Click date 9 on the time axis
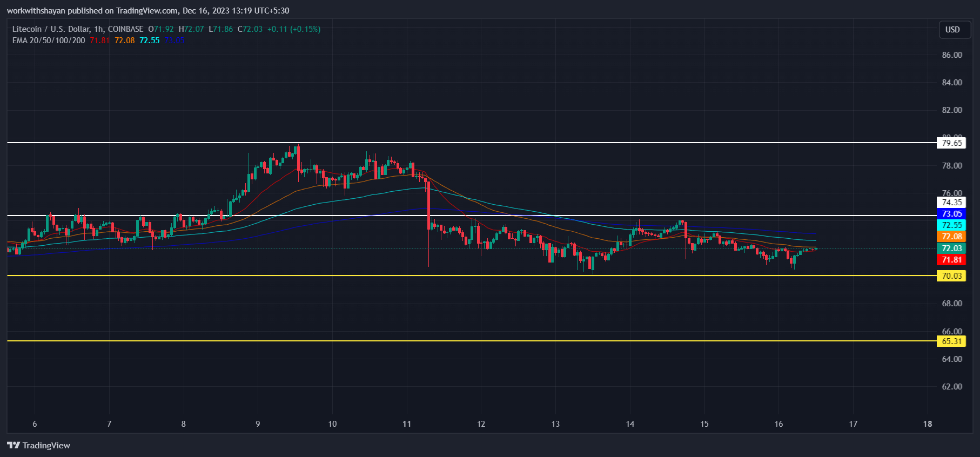The height and width of the screenshot is (457, 980). pos(258,424)
